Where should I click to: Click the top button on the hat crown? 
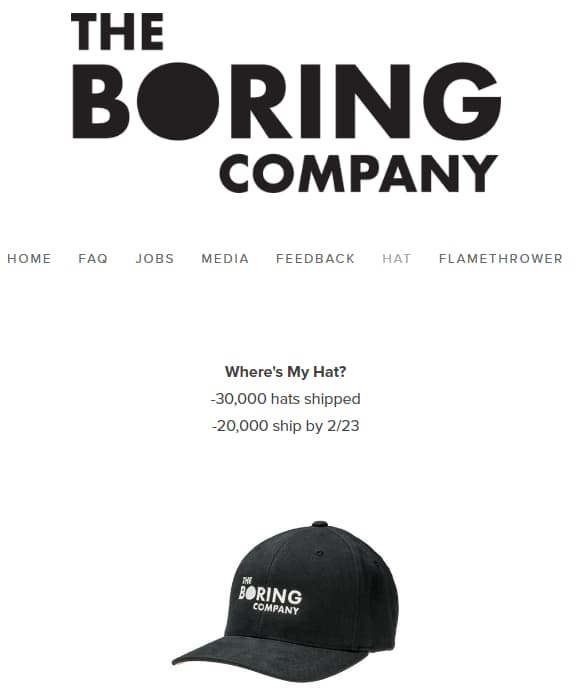tap(320, 524)
